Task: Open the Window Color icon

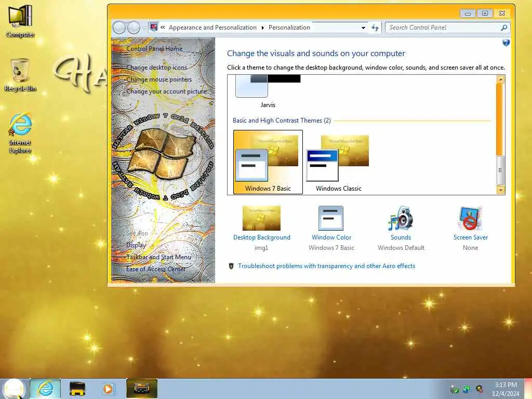Action: pyautogui.click(x=331, y=218)
